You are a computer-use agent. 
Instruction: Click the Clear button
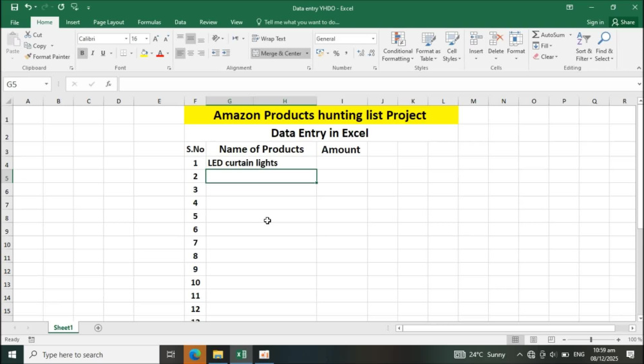(x=545, y=57)
